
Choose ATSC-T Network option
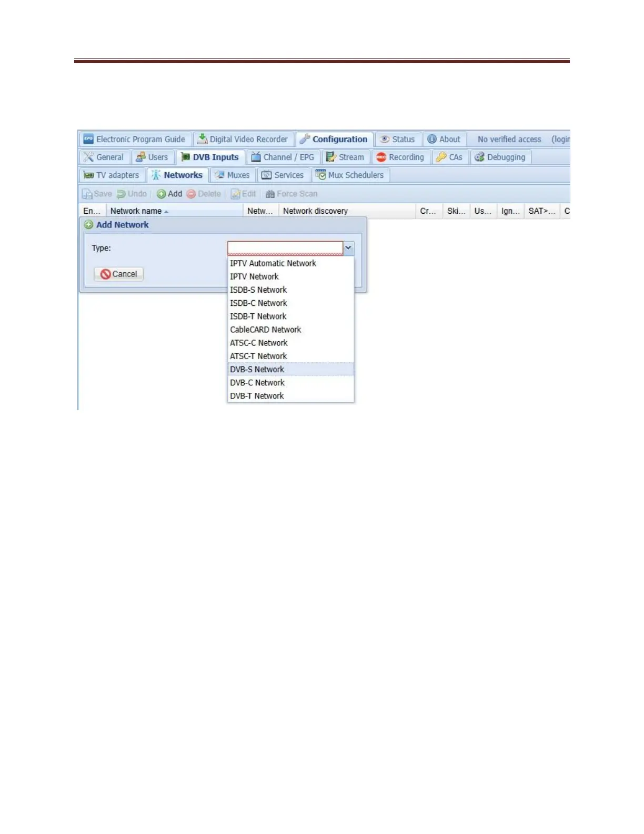pyautogui.click(x=291, y=356)
